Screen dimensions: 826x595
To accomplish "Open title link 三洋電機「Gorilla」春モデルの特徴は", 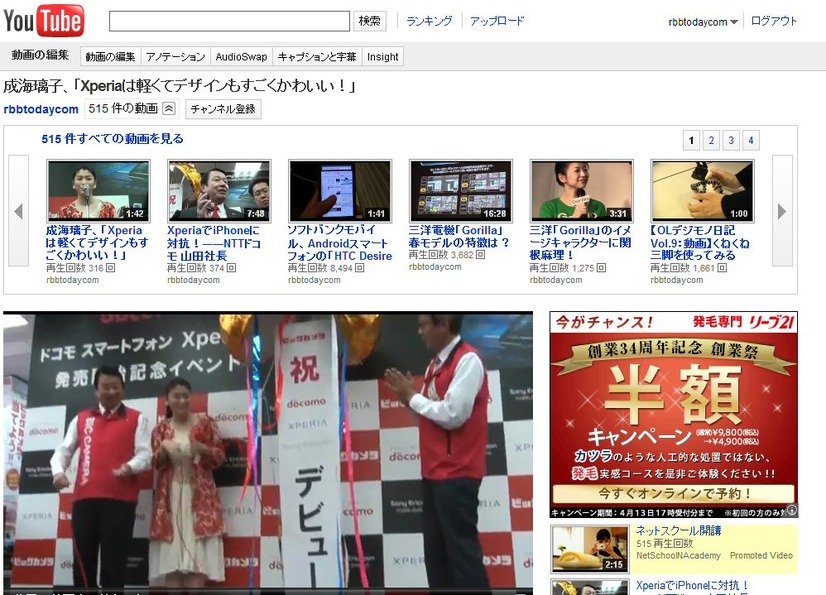I will click(x=459, y=236).
